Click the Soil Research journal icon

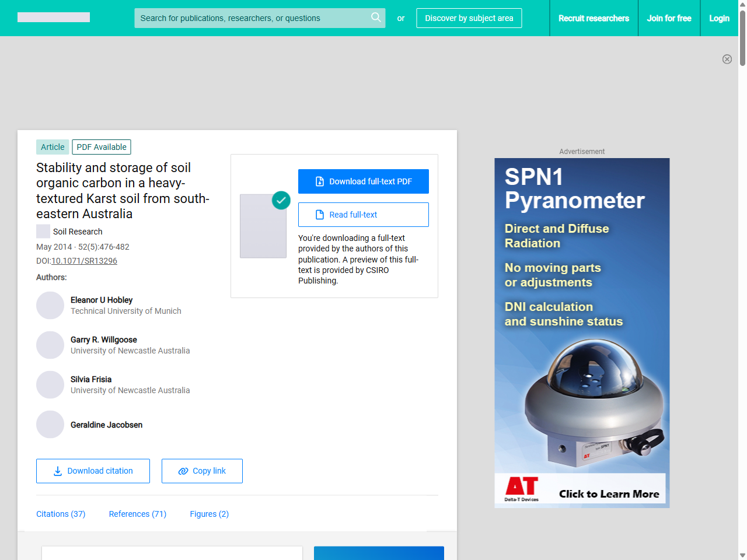[43, 232]
